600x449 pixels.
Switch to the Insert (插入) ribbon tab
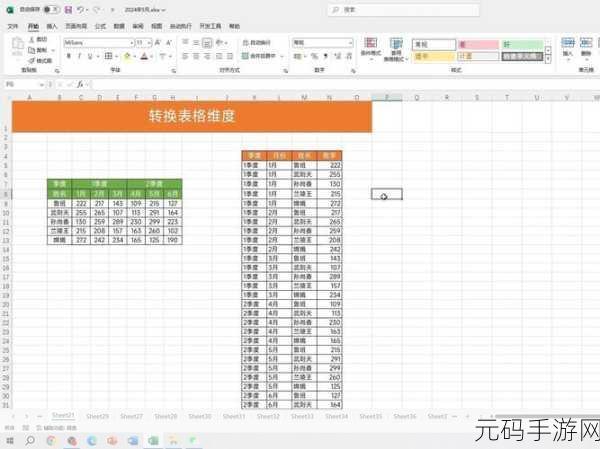[x=52, y=26]
